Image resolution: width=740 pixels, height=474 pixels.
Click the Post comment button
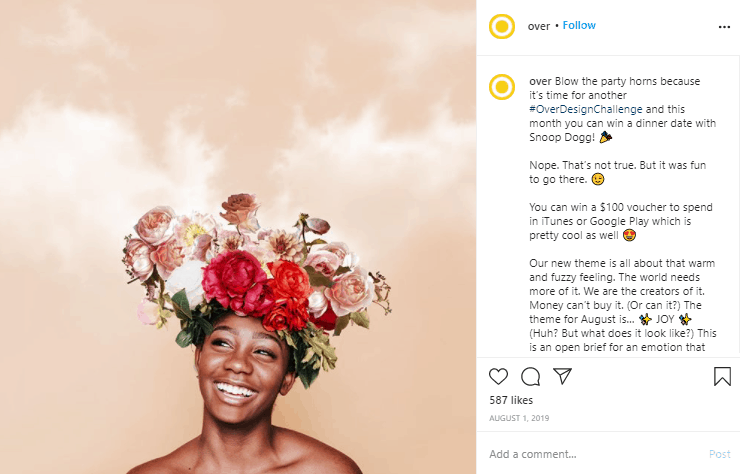click(720, 454)
